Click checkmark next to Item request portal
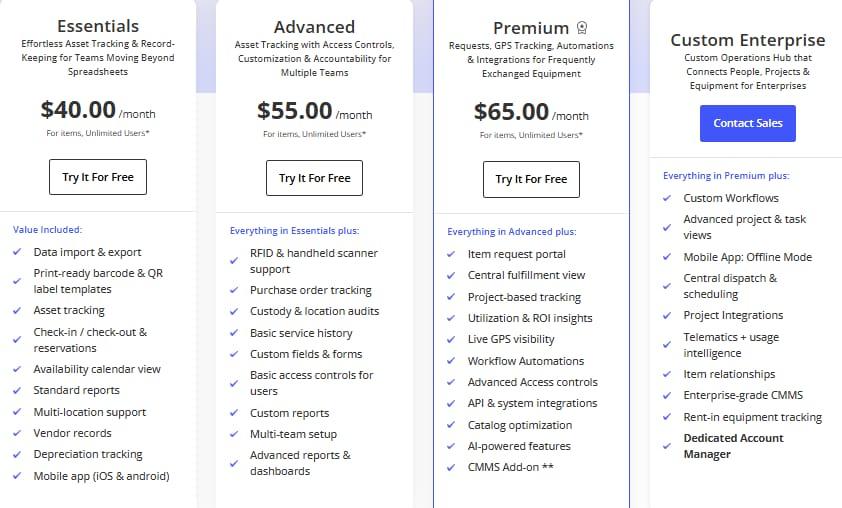This screenshot has width=842, height=508. (452, 254)
